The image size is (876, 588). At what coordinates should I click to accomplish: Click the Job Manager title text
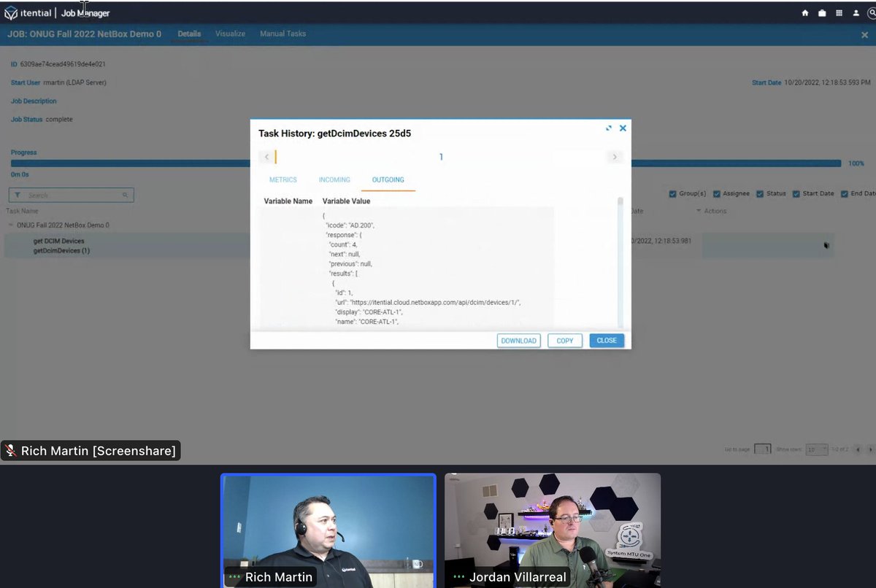[x=85, y=13]
